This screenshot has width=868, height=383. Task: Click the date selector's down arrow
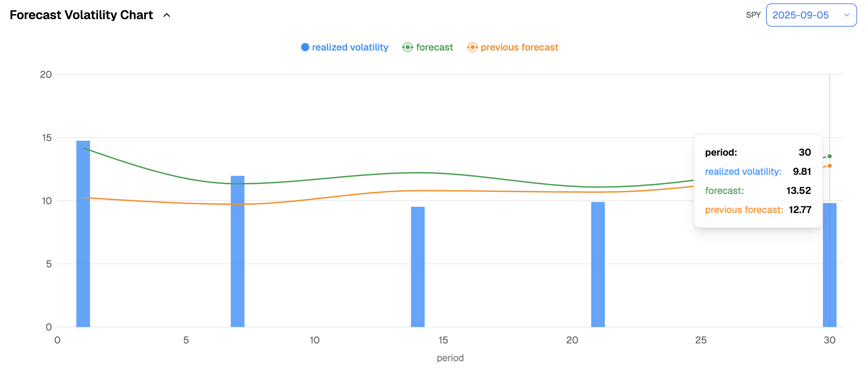point(846,15)
